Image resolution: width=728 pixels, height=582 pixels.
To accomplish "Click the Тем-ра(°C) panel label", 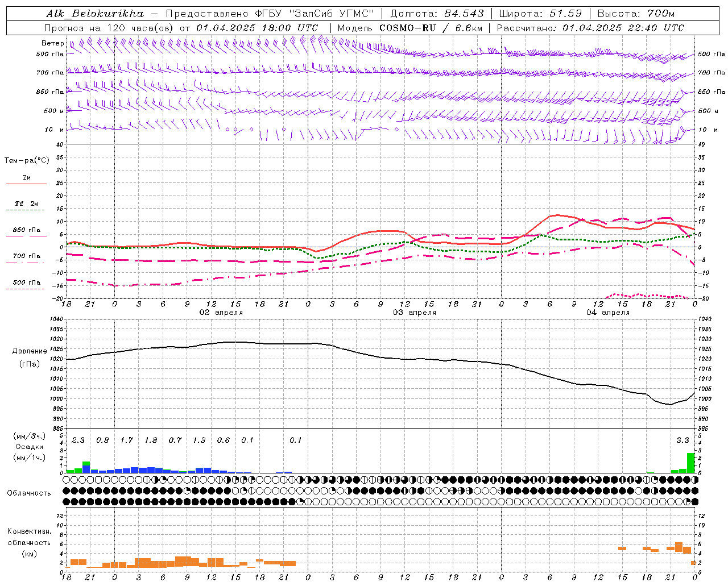I will click(27, 161).
